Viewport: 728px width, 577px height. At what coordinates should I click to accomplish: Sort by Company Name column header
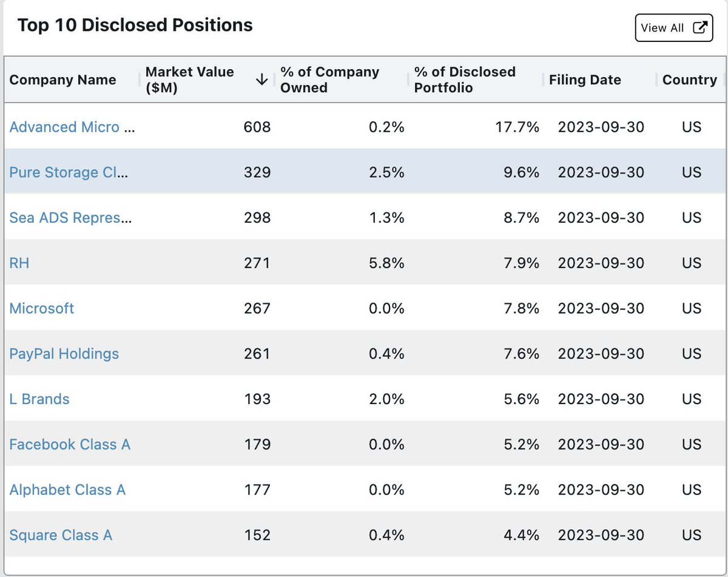[62, 80]
